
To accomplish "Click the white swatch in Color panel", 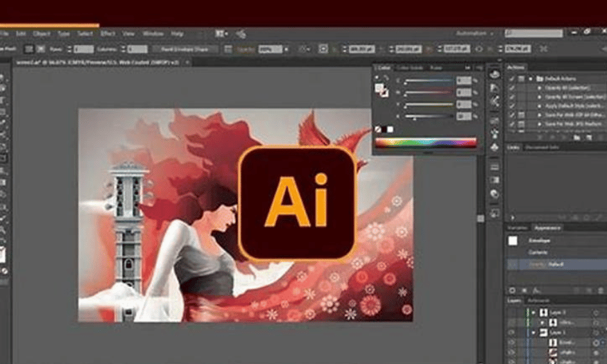I will pyautogui.click(x=390, y=129).
